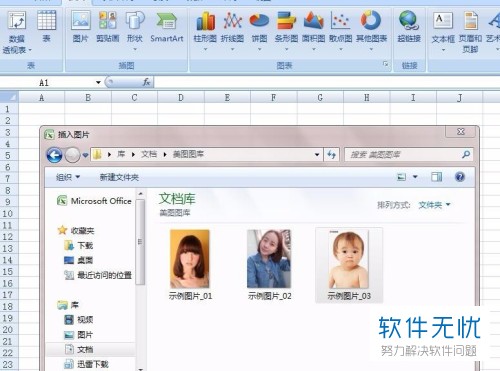Open the Shapes (形状) gallery
Screen dimensions: 500x371
click(135, 31)
